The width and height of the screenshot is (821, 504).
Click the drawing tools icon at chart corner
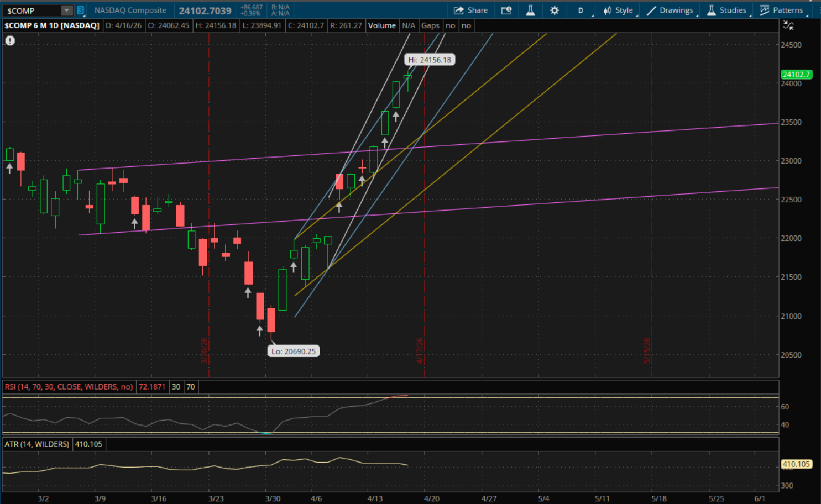tap(788, 25)
